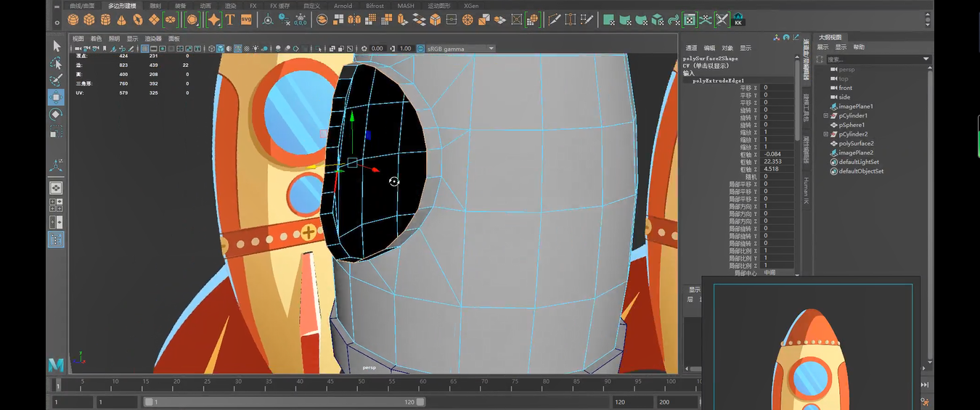Toggle the viewport grid display button
Viewport: 980px width, 410px height.
[x=145, y=49]
